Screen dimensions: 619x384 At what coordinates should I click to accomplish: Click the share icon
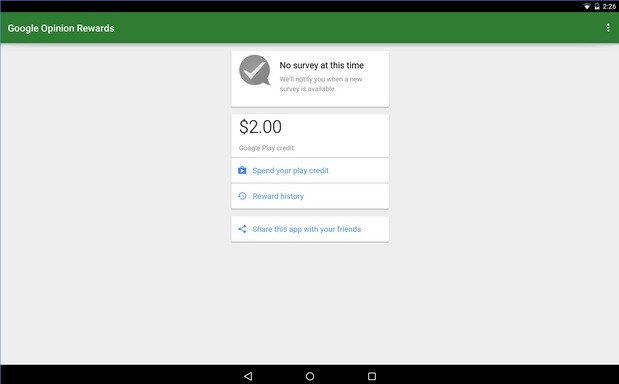click(x=242, y=229)
